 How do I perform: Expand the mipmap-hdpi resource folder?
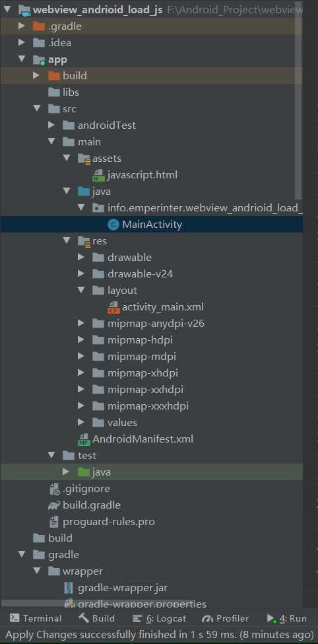click(81, 340)
